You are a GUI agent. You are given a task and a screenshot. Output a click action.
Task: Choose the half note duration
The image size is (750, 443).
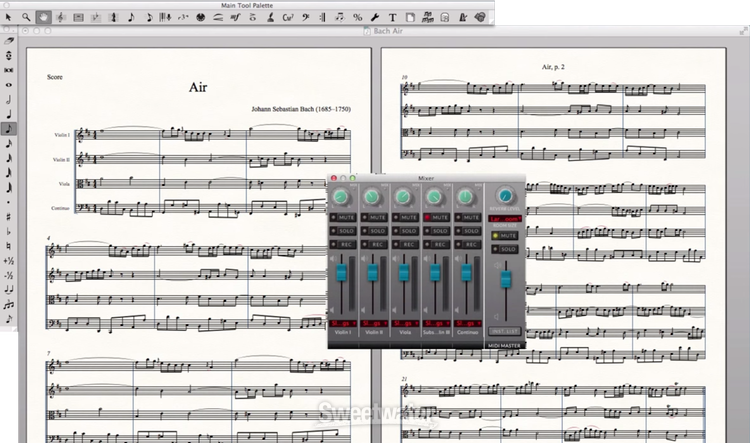9,100
